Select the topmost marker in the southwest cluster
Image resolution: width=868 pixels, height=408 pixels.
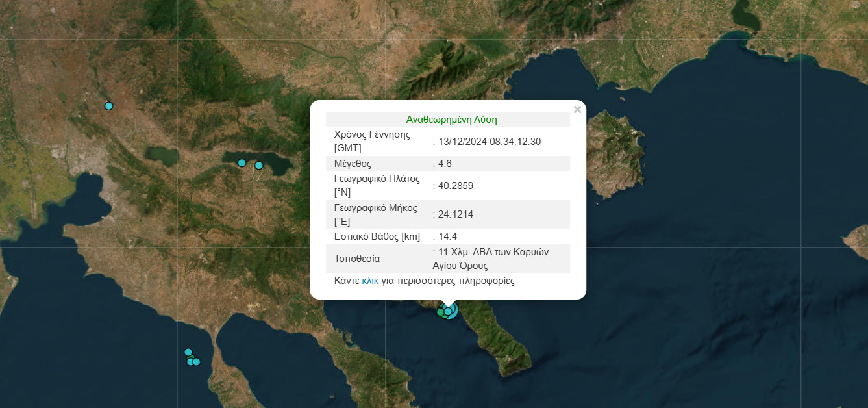tap(188, 352)
